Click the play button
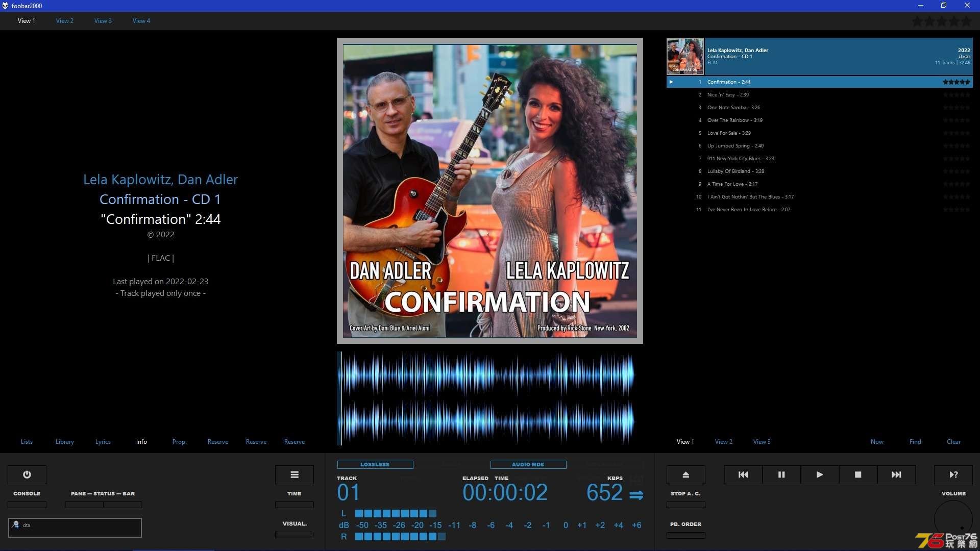The height and width of the screenshot is (551, 980). 820,474
